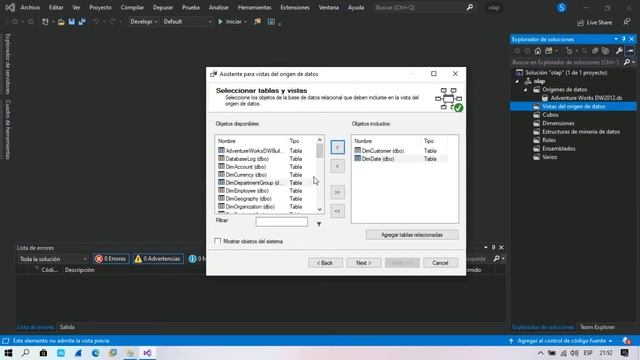Click the Live Share icon
This screenshot has width=640, height=360.
(x=580, y=22)
